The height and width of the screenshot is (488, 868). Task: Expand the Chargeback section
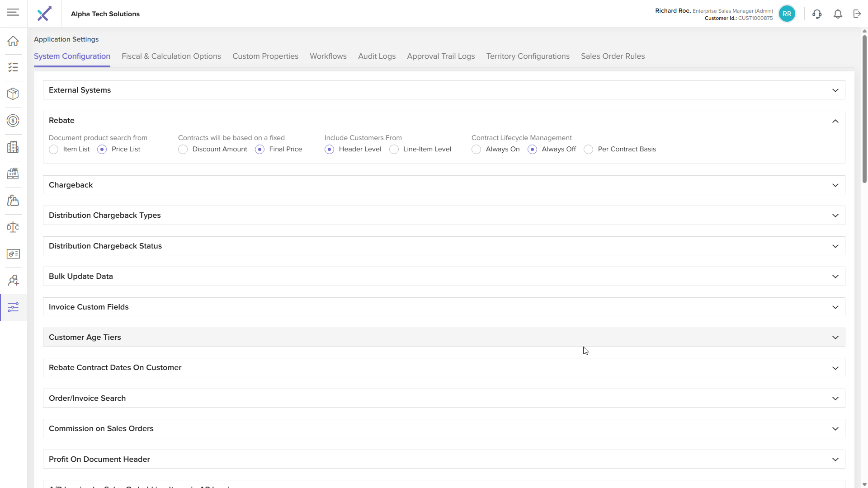click(835, 185)
